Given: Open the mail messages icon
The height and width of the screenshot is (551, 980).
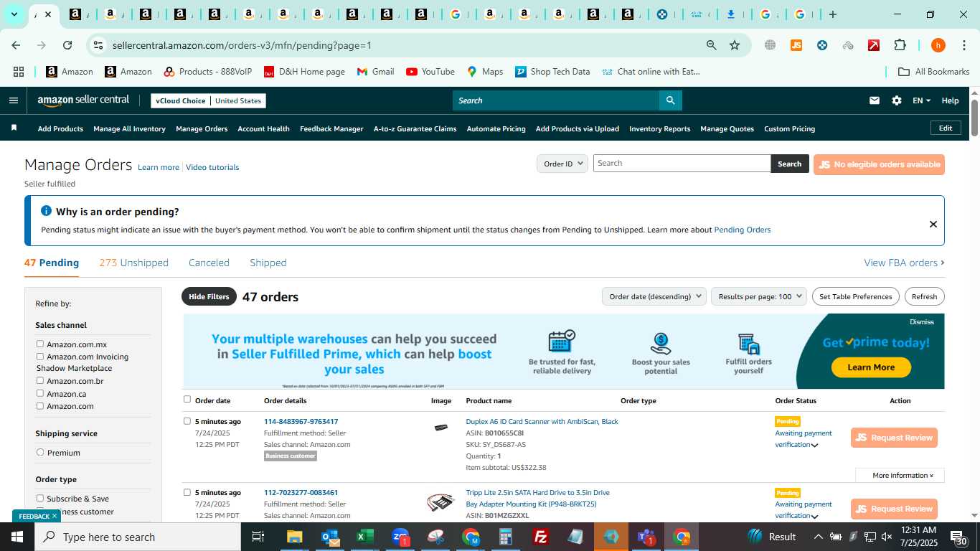Looking at the screenshot, I should click(x=874, y=100).
